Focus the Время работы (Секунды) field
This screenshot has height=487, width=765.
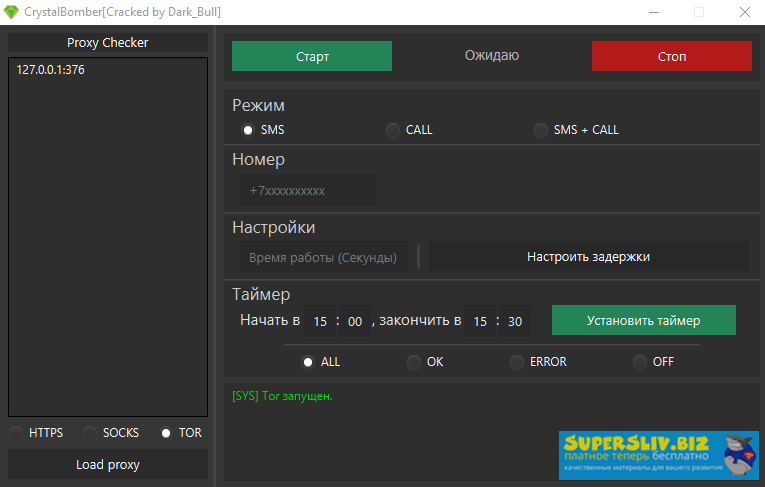[322, 257]
